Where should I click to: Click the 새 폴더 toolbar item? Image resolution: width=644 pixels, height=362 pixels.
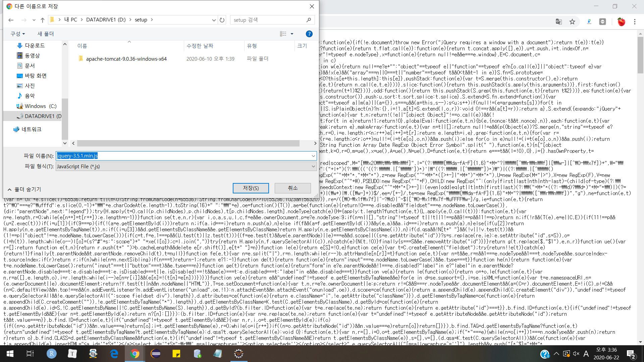click(46, 34)
